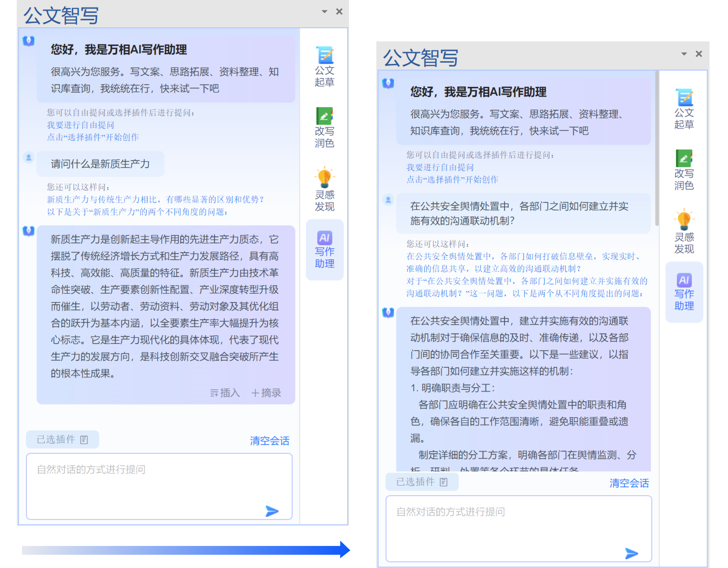Click the answer line 1. 明确职责与分工
This screenshot has height=568, width=728.
click(453, 388)
